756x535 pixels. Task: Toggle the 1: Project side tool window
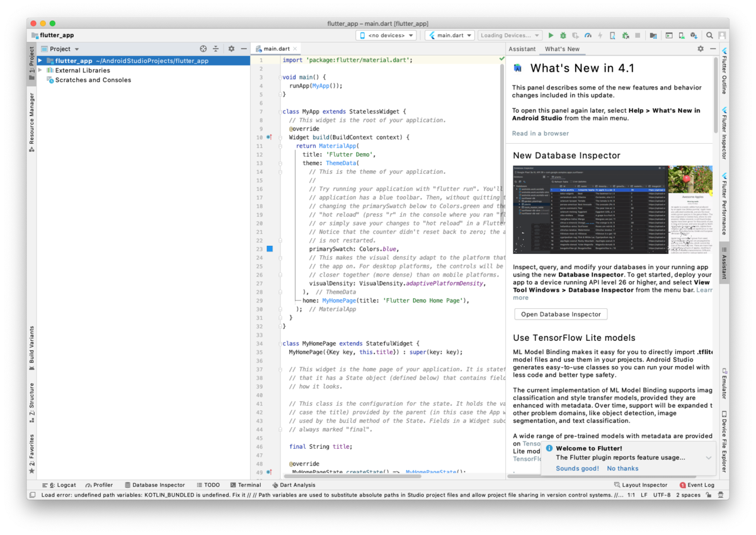pyautogui.click(x=31, y=65)
